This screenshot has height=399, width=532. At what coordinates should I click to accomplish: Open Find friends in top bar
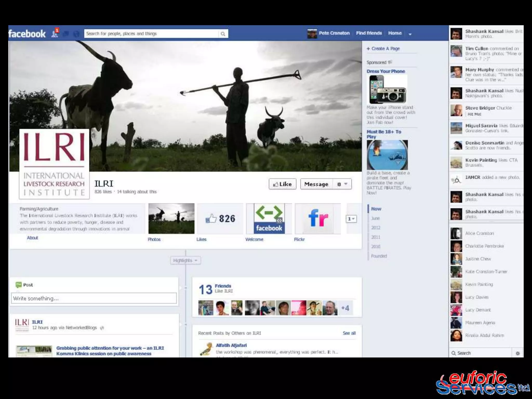pos(369,33)
